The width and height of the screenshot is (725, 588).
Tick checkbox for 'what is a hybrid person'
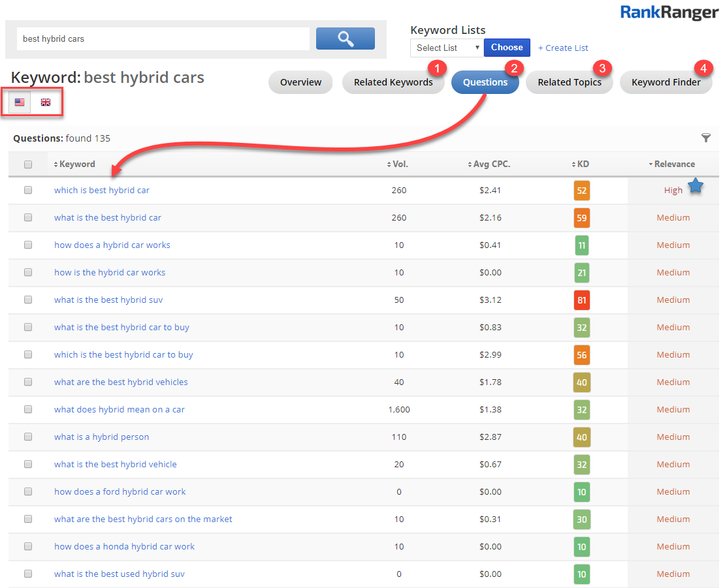pos(28,437)
